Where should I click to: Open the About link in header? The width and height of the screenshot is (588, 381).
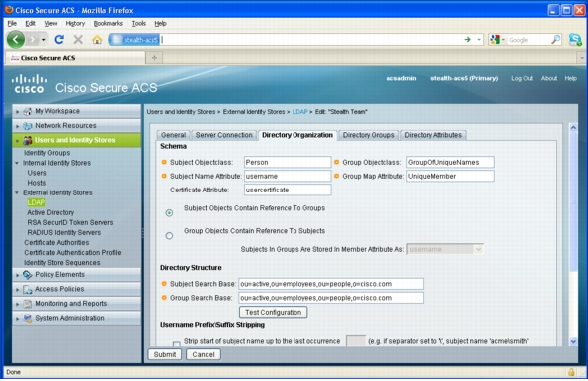click(549, 78)
